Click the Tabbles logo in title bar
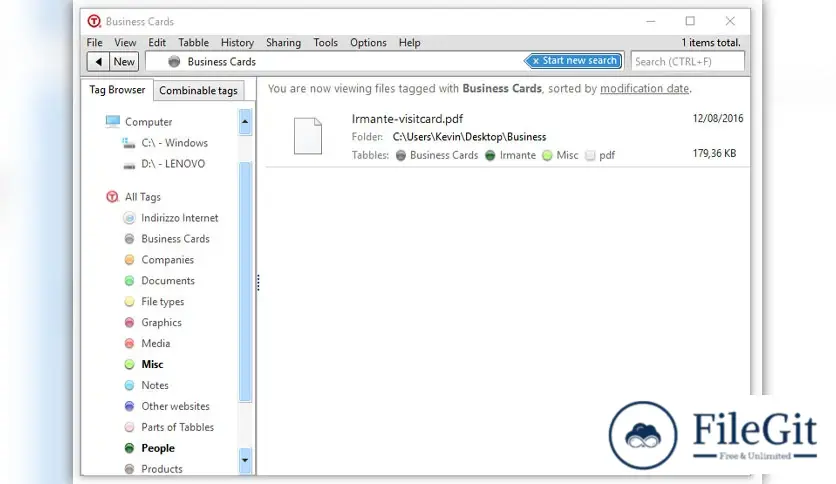 pyautogui.click(x=94, y=21)
